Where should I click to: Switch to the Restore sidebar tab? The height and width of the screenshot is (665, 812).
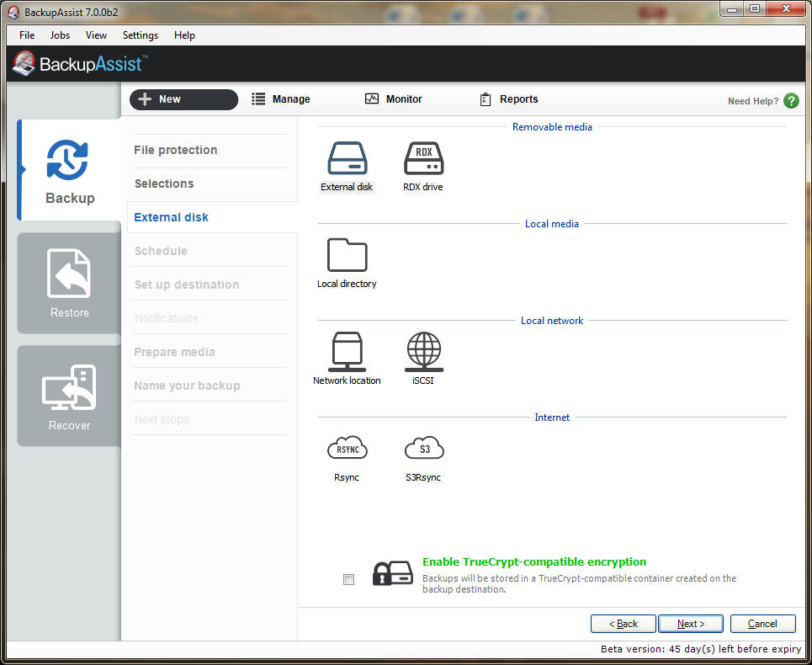pyautogui.click(x=69, y=284)
